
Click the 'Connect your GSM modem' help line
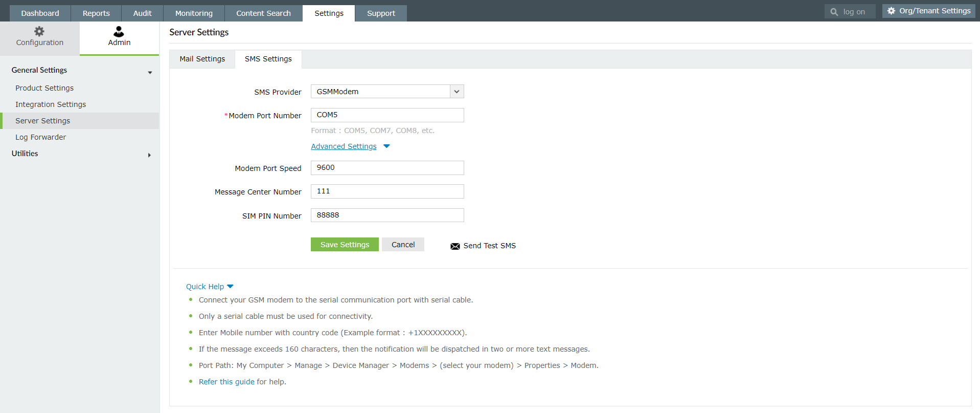(x=336, y=300)
